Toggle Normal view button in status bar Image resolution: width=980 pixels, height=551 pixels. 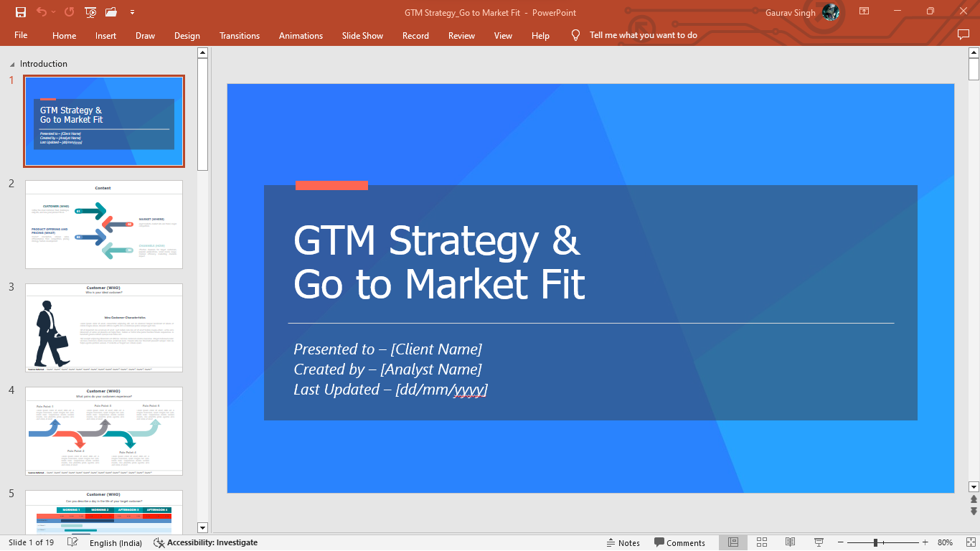733,542
